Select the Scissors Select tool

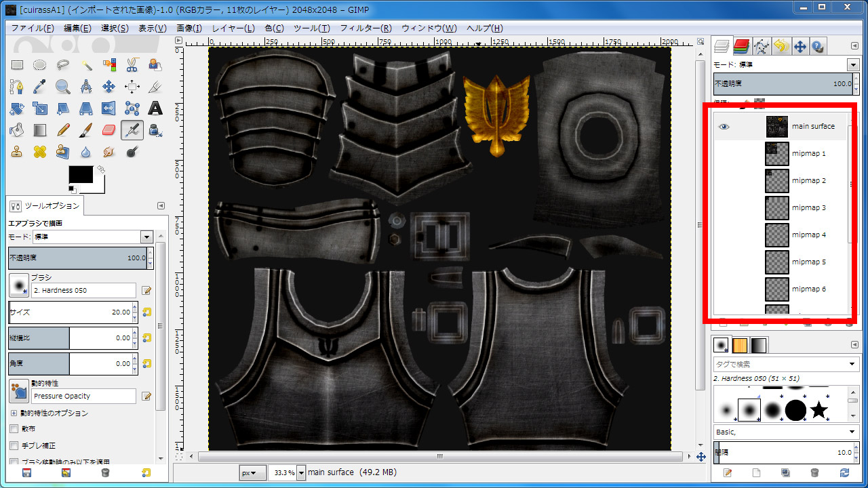click(132, 65)
